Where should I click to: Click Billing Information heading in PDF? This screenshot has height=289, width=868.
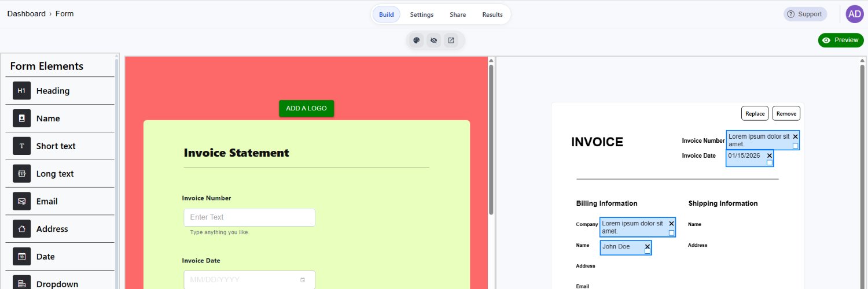point(606,203)
